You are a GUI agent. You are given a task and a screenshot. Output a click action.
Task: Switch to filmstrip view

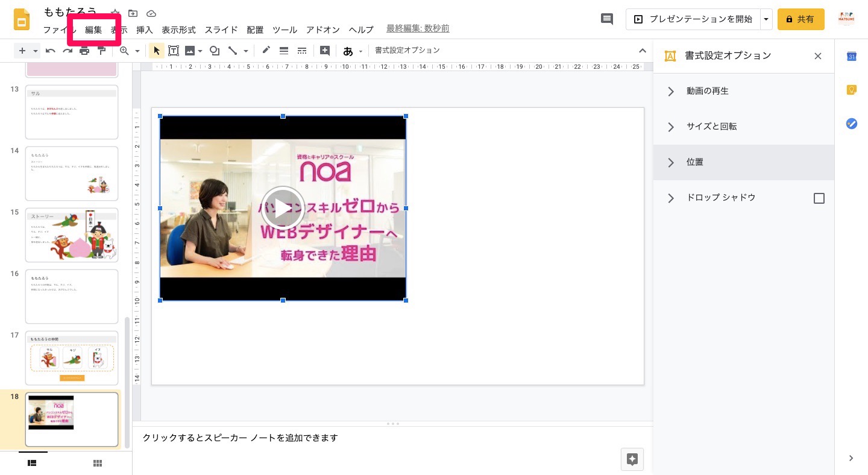coord(33,463)
